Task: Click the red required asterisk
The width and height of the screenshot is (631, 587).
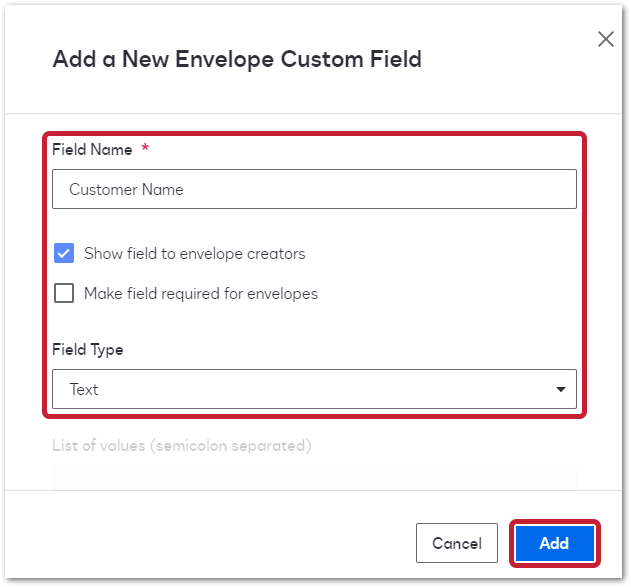Action: 145,147
